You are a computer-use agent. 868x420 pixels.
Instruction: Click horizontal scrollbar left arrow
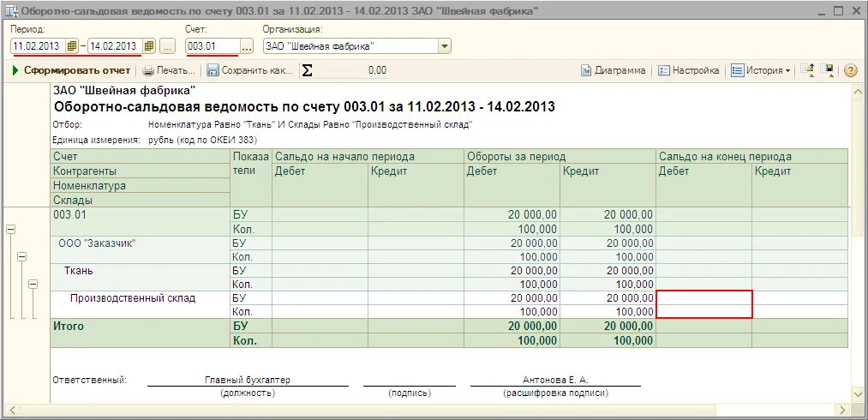click(12, 410)
